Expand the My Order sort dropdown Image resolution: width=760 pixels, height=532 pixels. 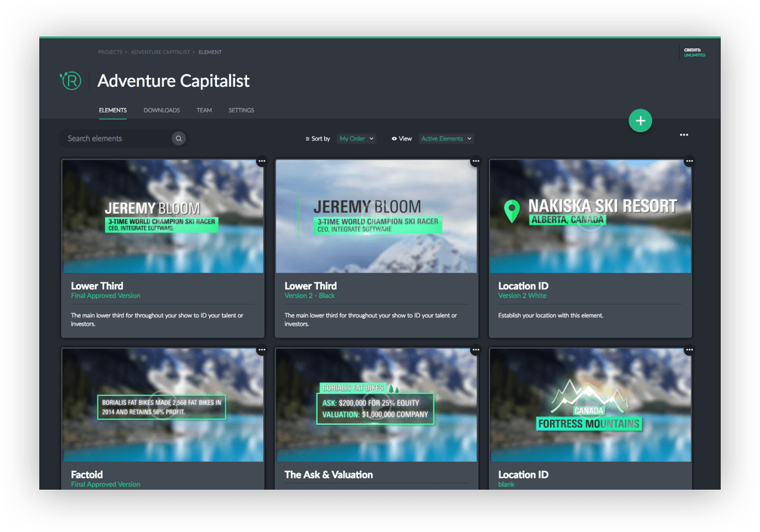pyautogui.click(x=356, y=139)
